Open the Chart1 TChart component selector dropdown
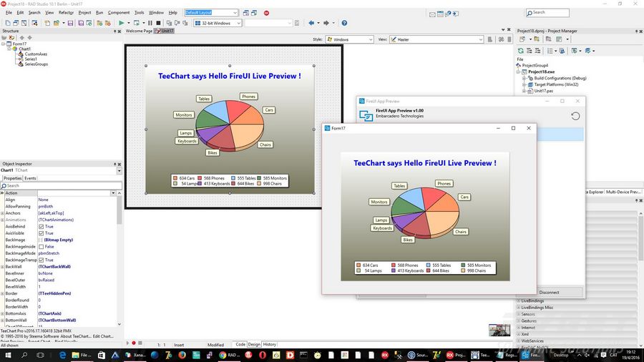Viewport: 644px width, 362px height. coord(119,170)
